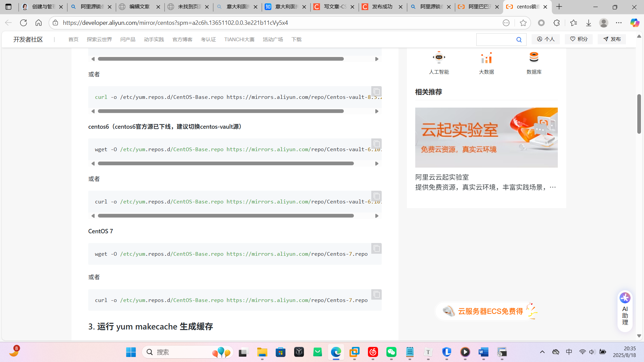Switch to the 未找到页面 tab
The image size is (644, 362).
(x=188, y=7)
